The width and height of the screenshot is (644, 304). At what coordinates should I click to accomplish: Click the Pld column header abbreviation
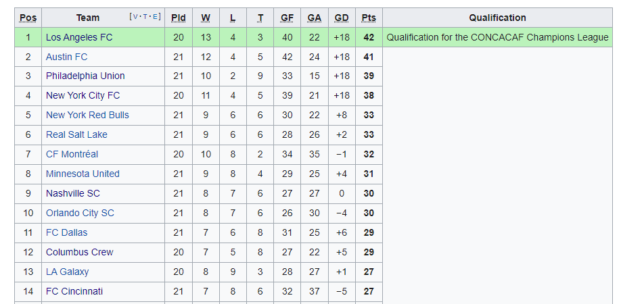(x=179, y=18)
